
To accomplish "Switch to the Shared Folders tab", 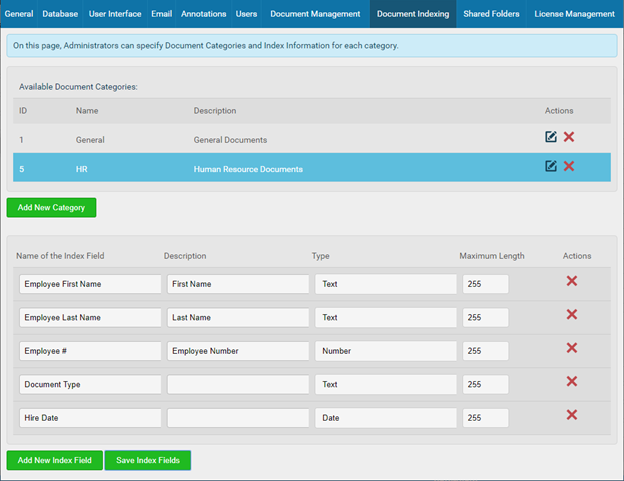I will (x=490, y=14).
